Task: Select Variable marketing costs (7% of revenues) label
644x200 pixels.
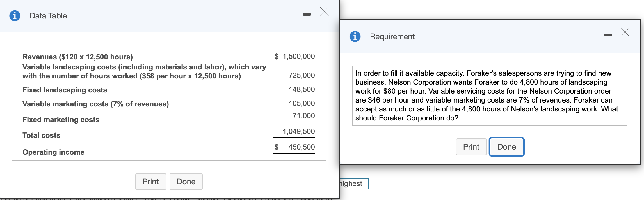Action: [x=95, y=104]
